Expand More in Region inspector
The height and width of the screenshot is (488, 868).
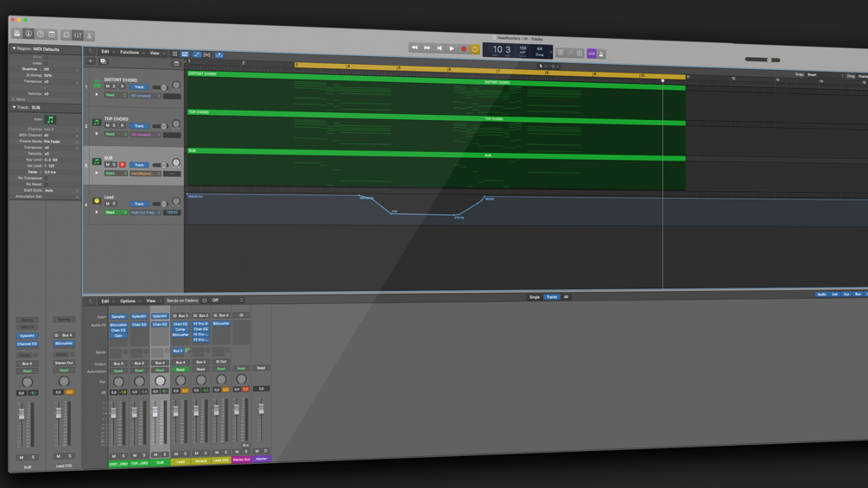[x=15, y=99]
